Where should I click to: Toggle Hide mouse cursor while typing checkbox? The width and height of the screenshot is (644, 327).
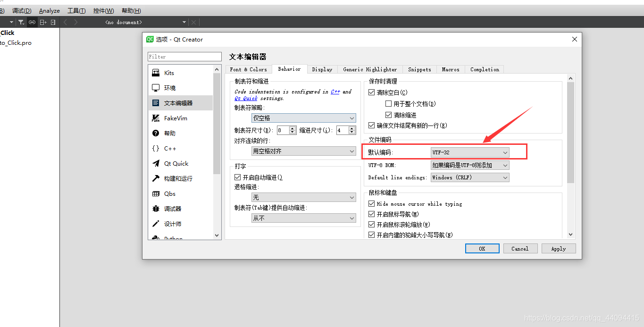coord(372,204)
